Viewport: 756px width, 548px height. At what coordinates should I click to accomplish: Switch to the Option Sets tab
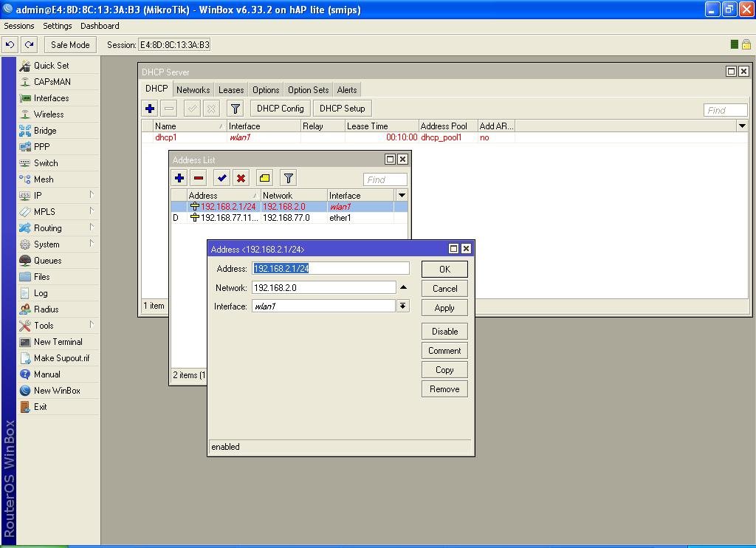(308, 90)
